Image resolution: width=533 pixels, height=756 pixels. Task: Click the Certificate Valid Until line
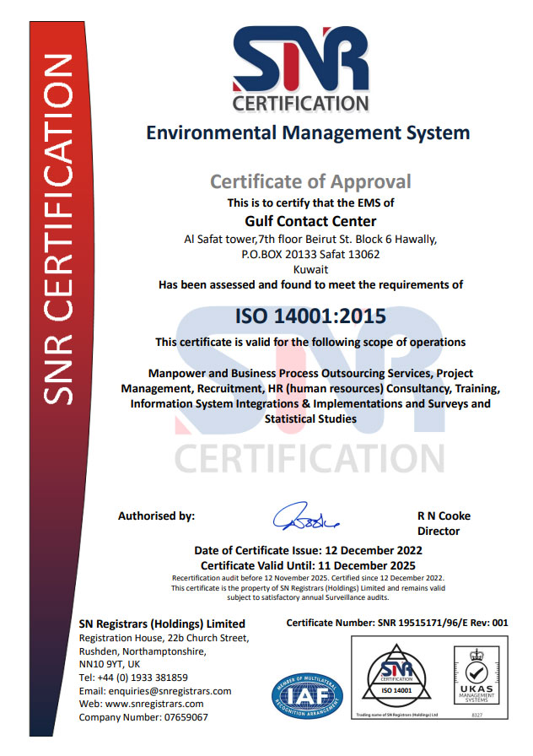[x=308, y=565]
